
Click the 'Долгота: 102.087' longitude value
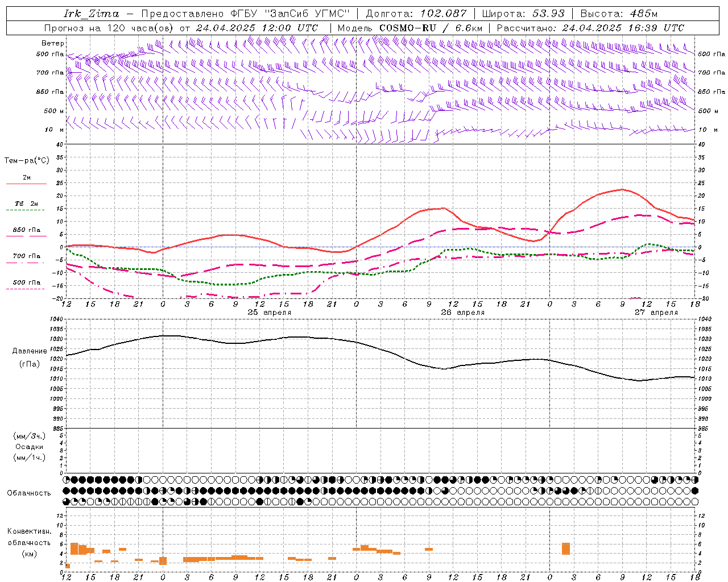[x=416, y=14]
